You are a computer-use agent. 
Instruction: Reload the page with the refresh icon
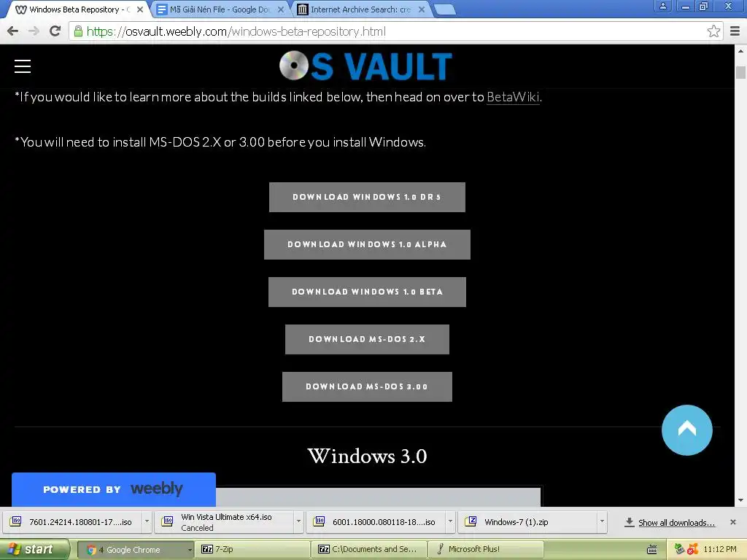point(55,31)
